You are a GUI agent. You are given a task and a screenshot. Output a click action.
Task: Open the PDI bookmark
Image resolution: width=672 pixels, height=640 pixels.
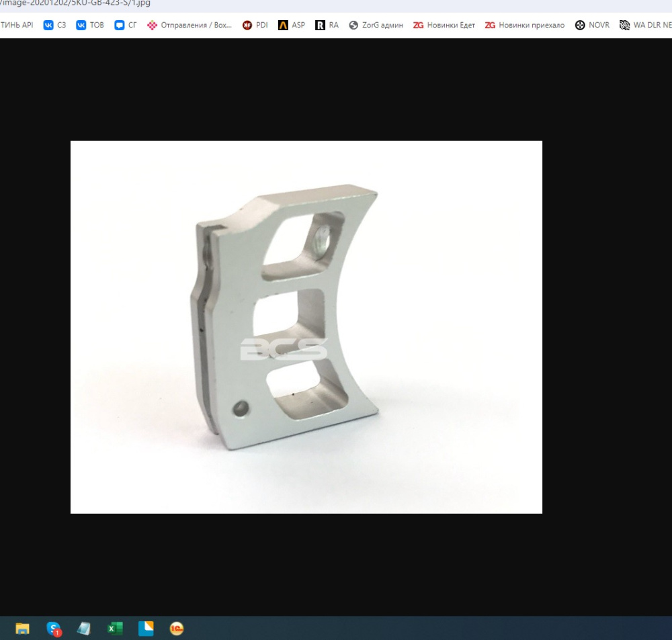click(255, 26)
